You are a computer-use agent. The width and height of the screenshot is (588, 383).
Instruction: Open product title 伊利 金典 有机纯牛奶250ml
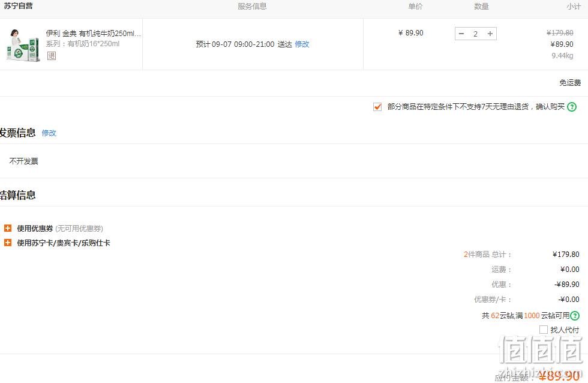pos(94,33)
